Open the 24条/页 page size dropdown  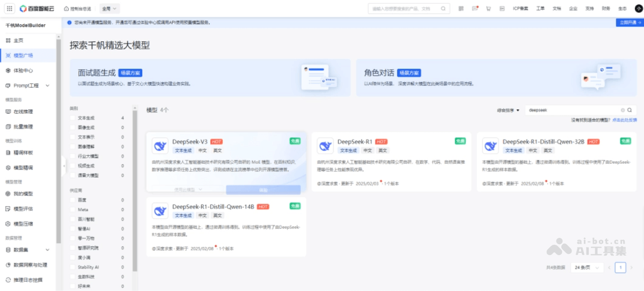584,267
